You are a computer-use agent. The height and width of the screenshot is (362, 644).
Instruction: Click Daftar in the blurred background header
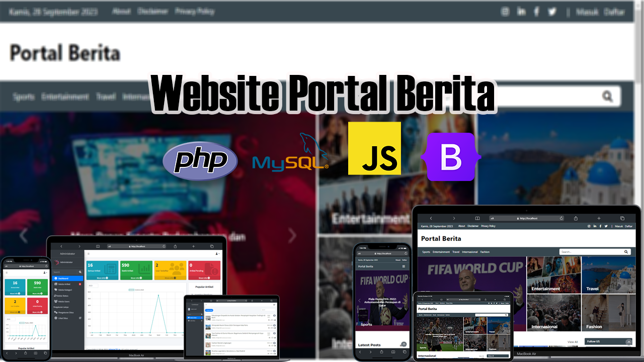614,12
